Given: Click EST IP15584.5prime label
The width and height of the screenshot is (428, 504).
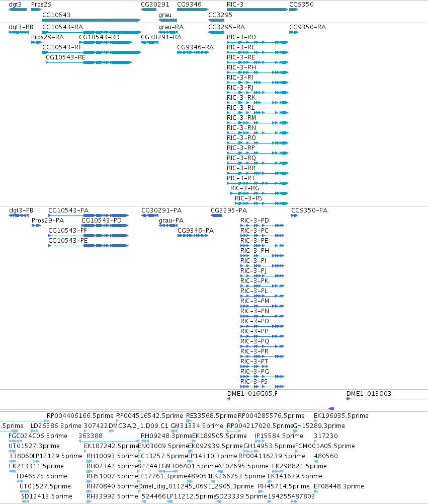Looking at the screenshot, I should coord(279,436).
